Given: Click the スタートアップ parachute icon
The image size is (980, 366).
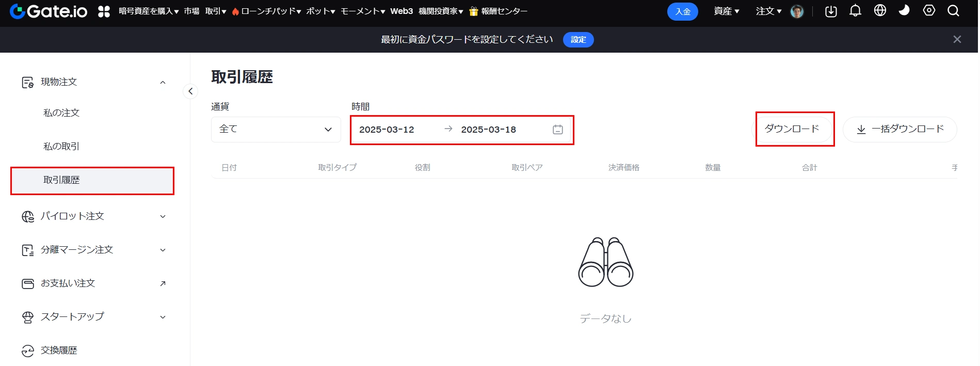Looking at the screenshot, I should 27,317.
